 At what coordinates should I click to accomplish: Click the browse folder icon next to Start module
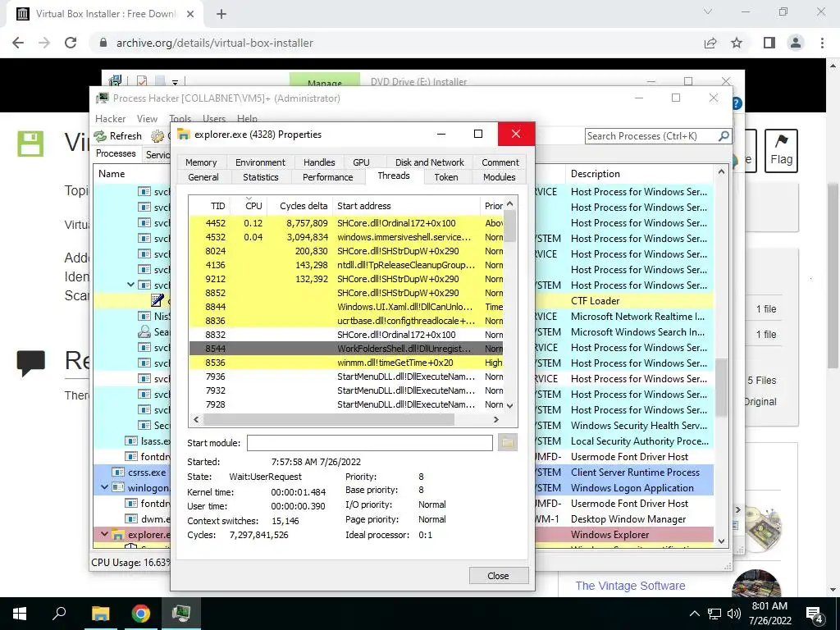(x=507, y=443)
